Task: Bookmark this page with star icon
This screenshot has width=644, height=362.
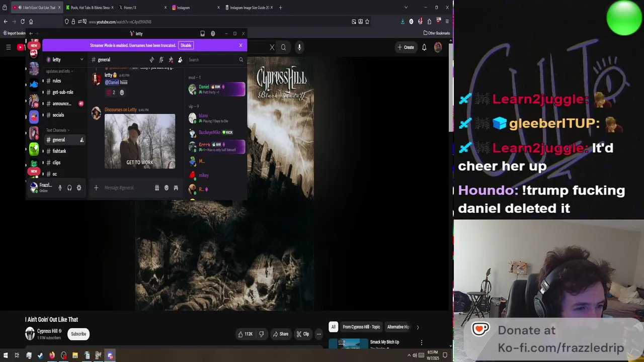Action: [367, 22]
